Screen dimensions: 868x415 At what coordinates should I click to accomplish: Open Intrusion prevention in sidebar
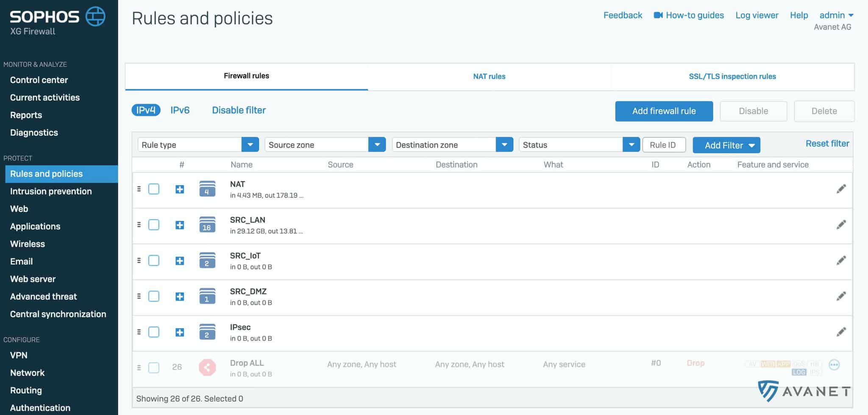51,191
